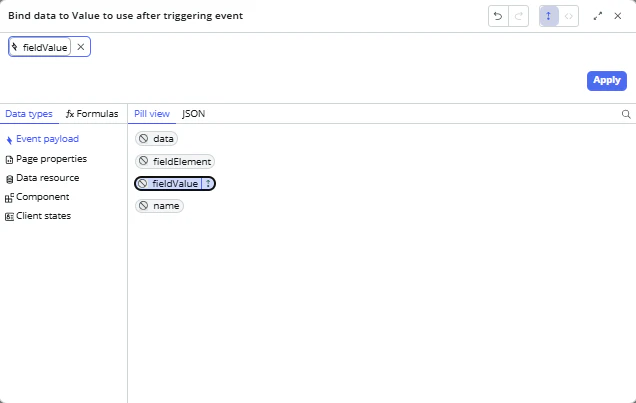
Task: Open the Data types tab
Action: (x=29, y=114)
